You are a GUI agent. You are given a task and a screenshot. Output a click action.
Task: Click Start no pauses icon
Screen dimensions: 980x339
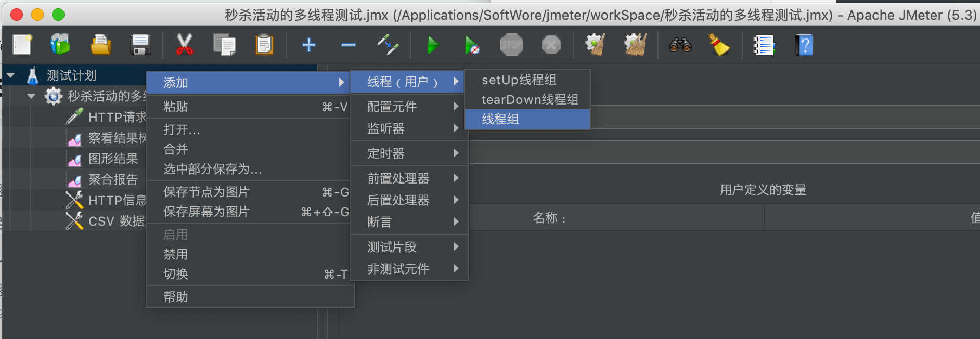click(472, 45)
